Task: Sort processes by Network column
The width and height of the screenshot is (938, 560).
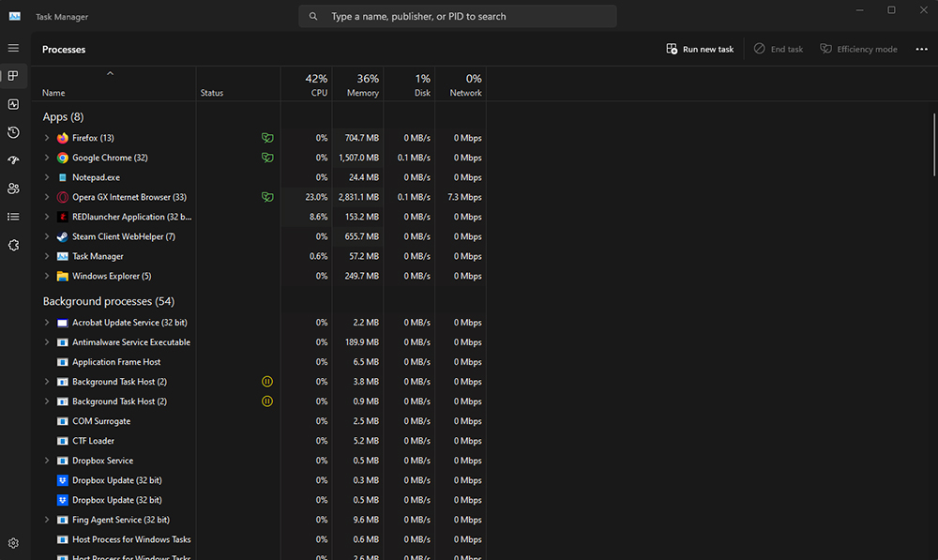Action: [x=461, y=84]
